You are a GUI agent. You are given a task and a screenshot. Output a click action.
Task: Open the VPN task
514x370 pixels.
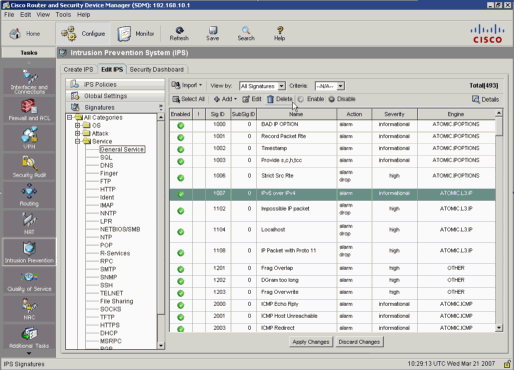[x=29, y=138]
